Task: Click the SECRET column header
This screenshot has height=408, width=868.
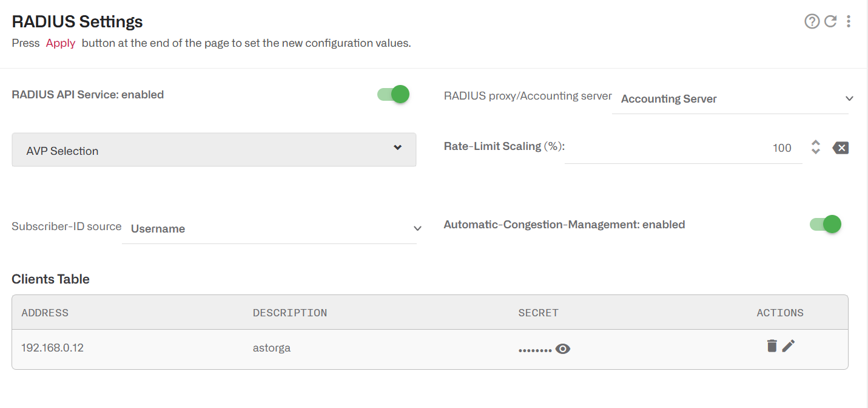Action: coord(538,312)
